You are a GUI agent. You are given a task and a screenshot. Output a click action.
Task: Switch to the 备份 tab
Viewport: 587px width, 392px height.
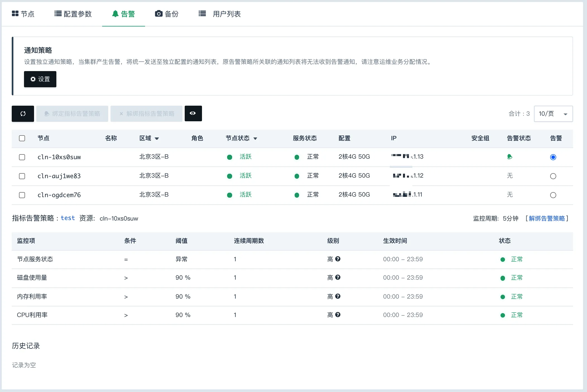(x=167, y=14)
